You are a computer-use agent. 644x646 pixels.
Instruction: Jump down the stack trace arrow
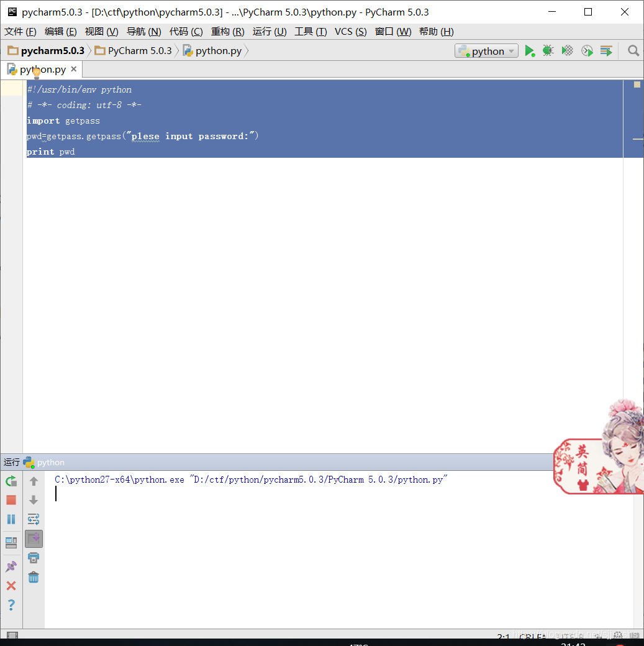tap(34, 500)
